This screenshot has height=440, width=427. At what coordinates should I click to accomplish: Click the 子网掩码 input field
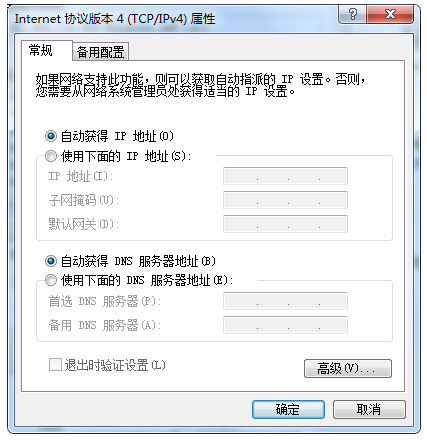point(285,200)
